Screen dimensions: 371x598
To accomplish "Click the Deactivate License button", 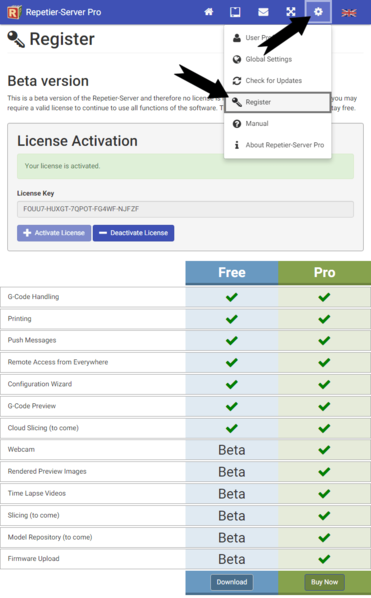I will click(133, 233).
